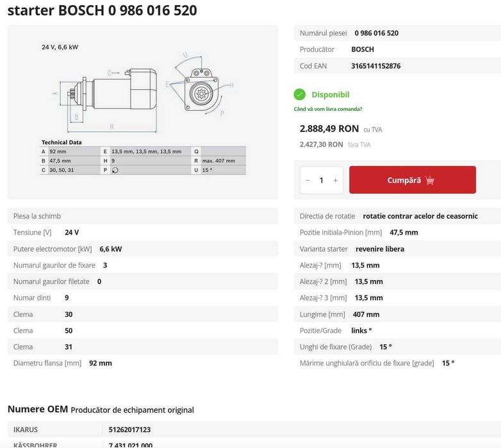Click the quantity input field showing 1
This screenshot has width=501, height=448.
tap(322, 180)
